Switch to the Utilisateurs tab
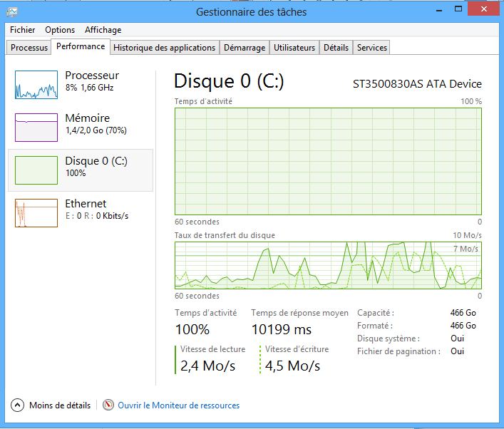This screenshot has height=429, width=504. (294, 48)
